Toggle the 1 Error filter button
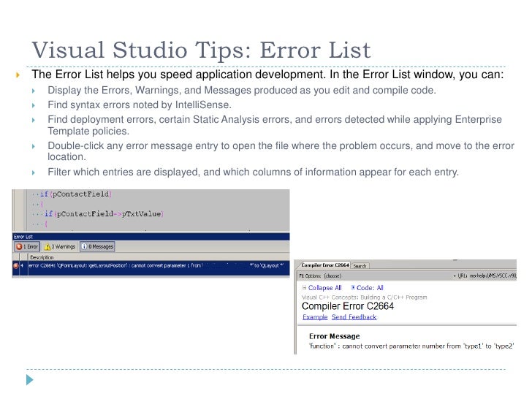This screenshot has height=399, width=532. coord(28,247)
